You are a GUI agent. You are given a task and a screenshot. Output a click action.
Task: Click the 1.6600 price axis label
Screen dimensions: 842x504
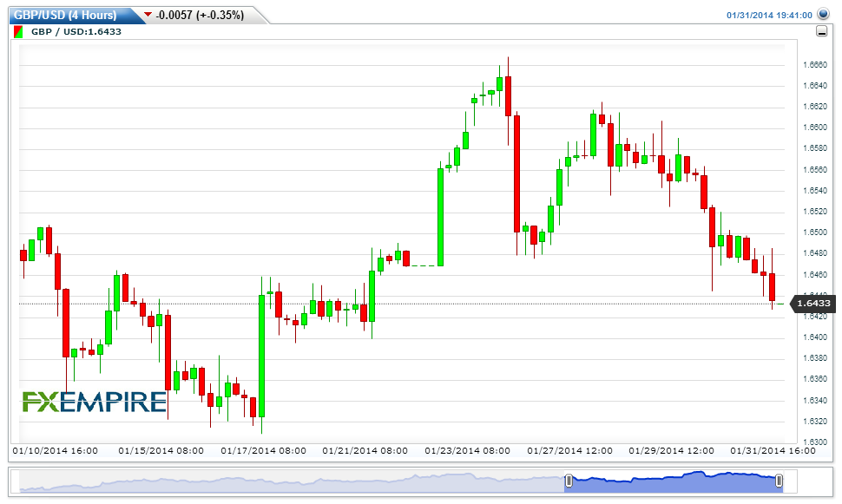point(814,128)
